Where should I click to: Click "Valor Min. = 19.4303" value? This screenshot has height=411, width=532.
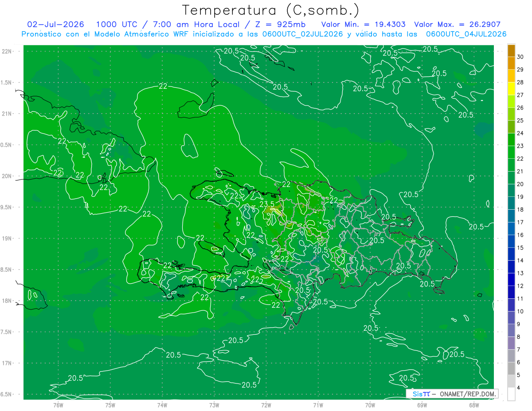(363, 24)
